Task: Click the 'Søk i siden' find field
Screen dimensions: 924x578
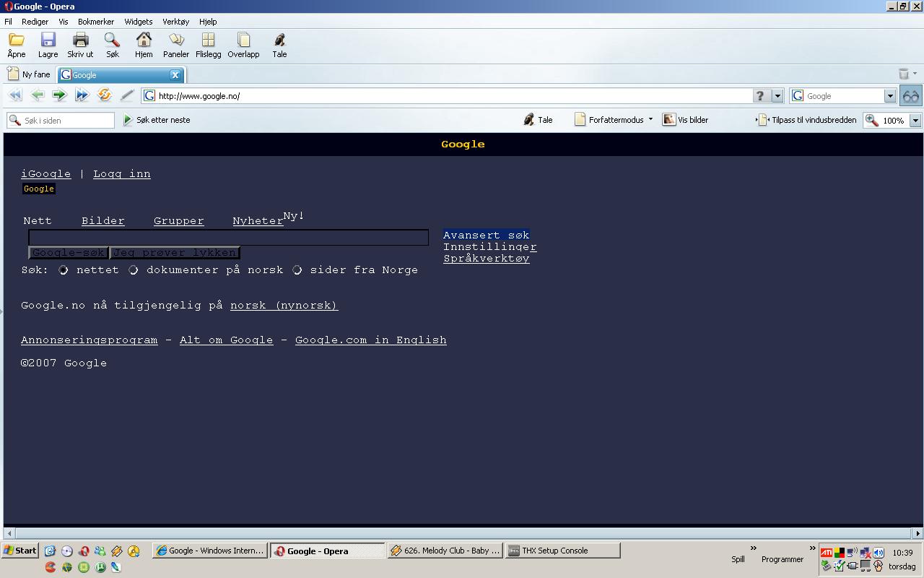Action: click(x=61, y=120)
